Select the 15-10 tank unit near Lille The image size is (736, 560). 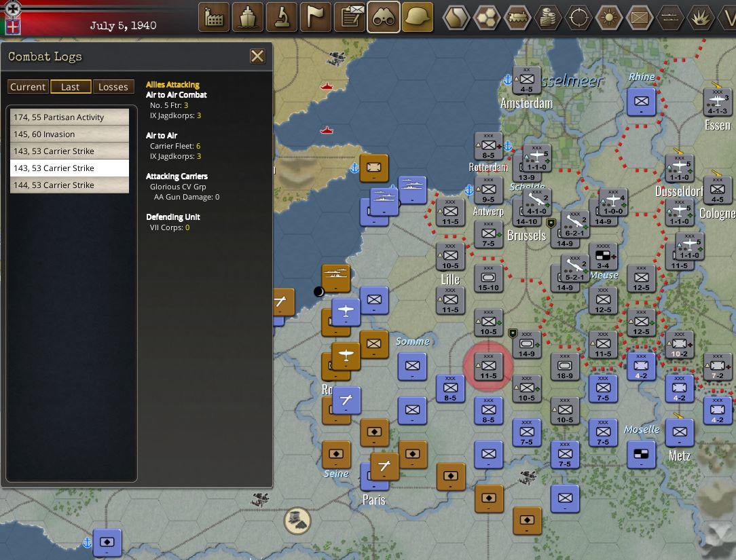(x=488, y=278)
